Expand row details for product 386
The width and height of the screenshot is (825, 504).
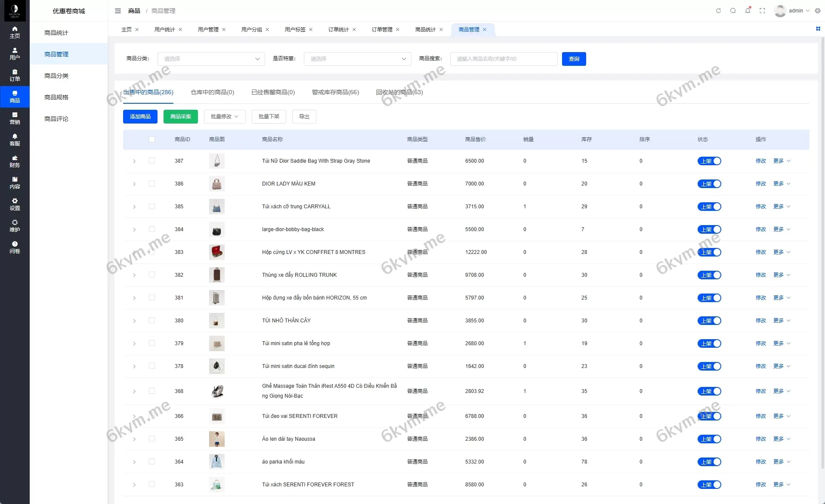tap(134, 184)
